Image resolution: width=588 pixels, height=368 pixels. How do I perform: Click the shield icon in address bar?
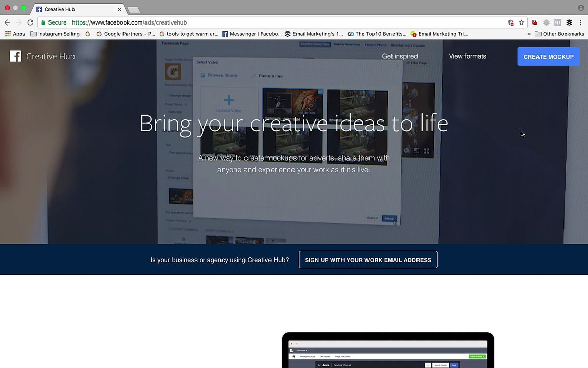tap(511, 22)
